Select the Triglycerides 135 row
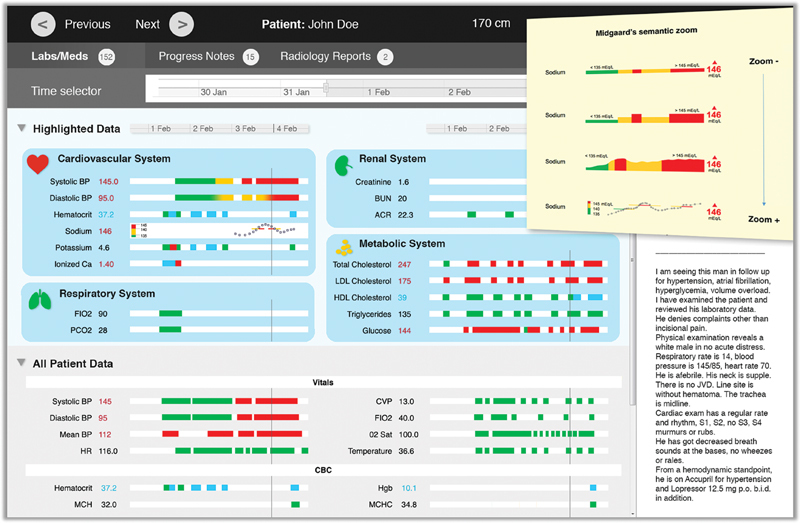The image size is (800, 523). (x=477, y=314)
